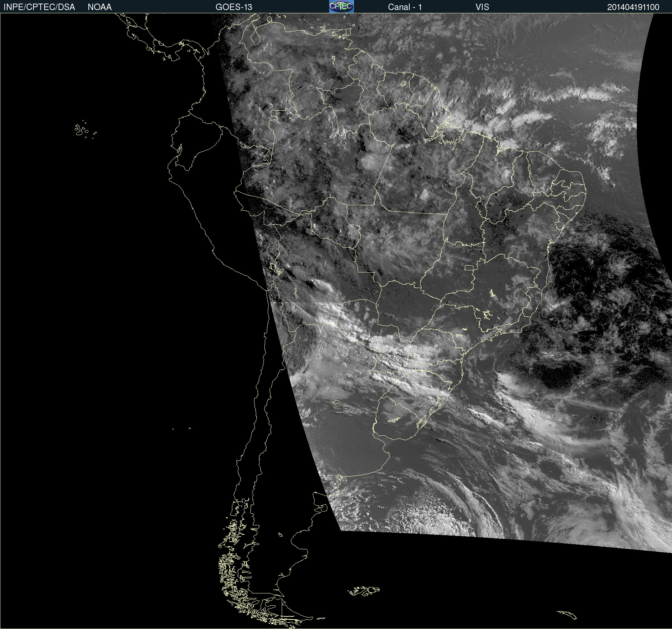Click the VIS channel label
The image size is (672, 629).
pyautogui.click(x=482, y=7)
